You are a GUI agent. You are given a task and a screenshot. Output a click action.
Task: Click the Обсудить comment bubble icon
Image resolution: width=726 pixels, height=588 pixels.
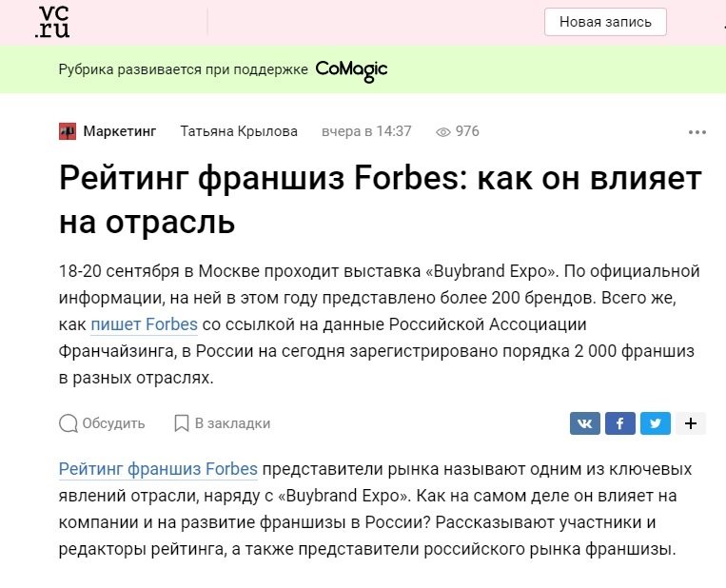pos(69,423)
